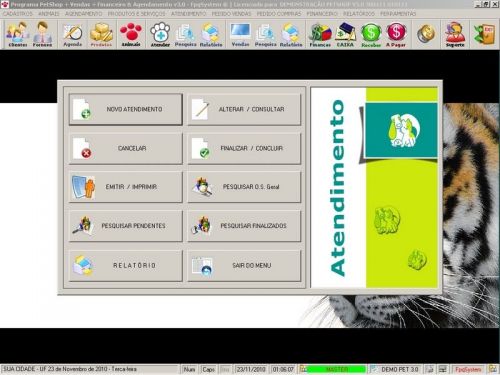This screenshot has width=500, height=375.
Task: Open Pesquisa icon next to Vendas
Action: coord(266,34)
